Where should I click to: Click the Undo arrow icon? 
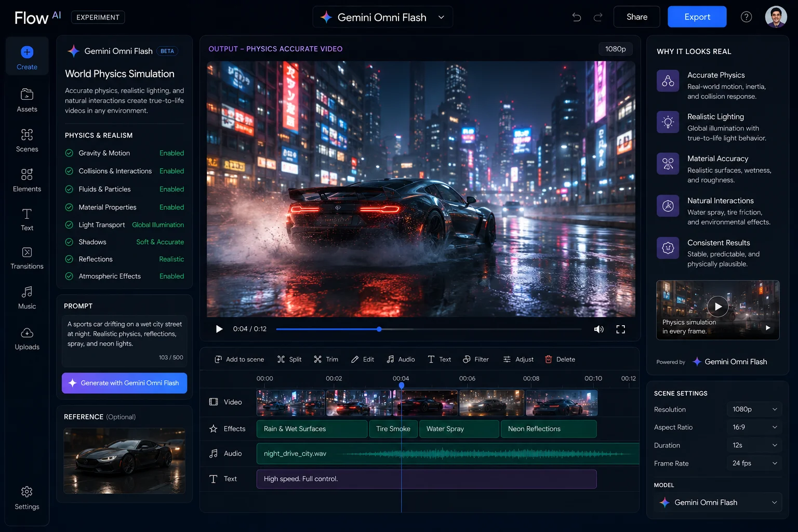[x=577, y=17]
